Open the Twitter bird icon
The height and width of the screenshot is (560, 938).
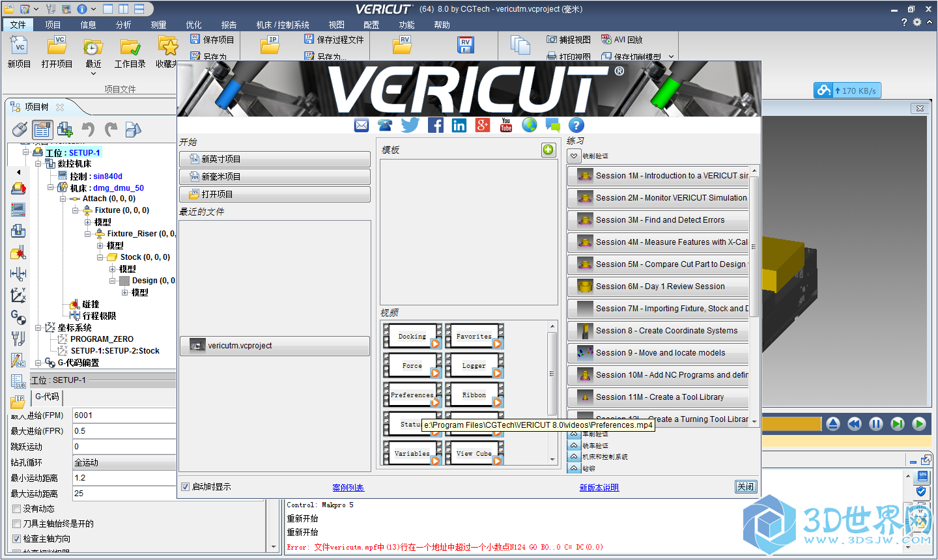410,125
